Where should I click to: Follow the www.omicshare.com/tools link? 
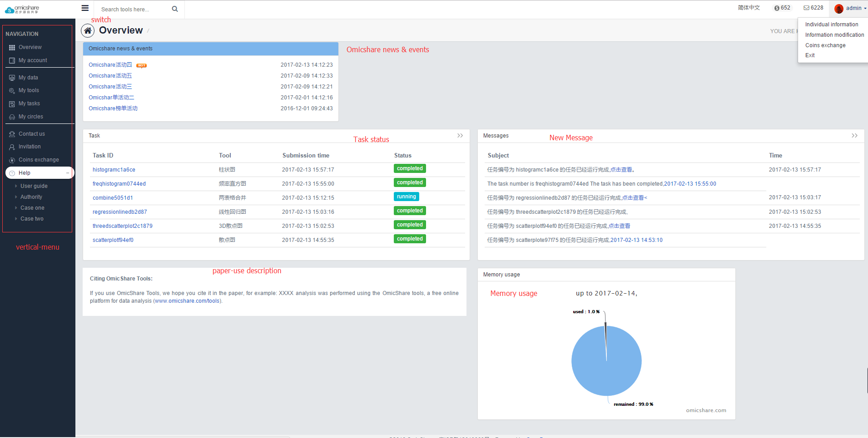[187, 301]
